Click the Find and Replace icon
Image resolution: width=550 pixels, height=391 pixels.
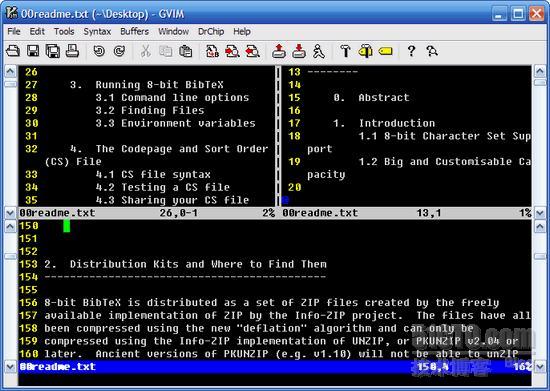(212, 51)
